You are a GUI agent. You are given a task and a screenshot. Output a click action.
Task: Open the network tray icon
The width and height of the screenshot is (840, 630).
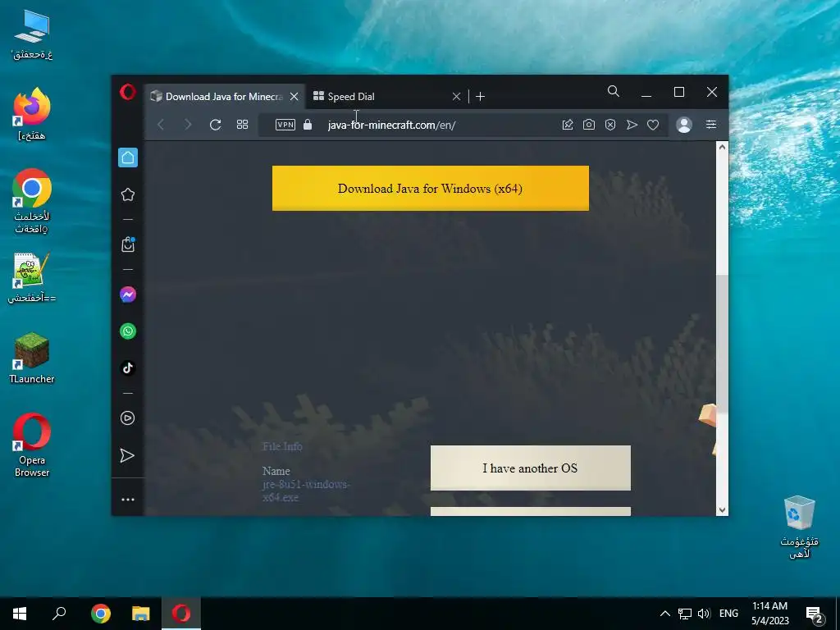(685, 614)
